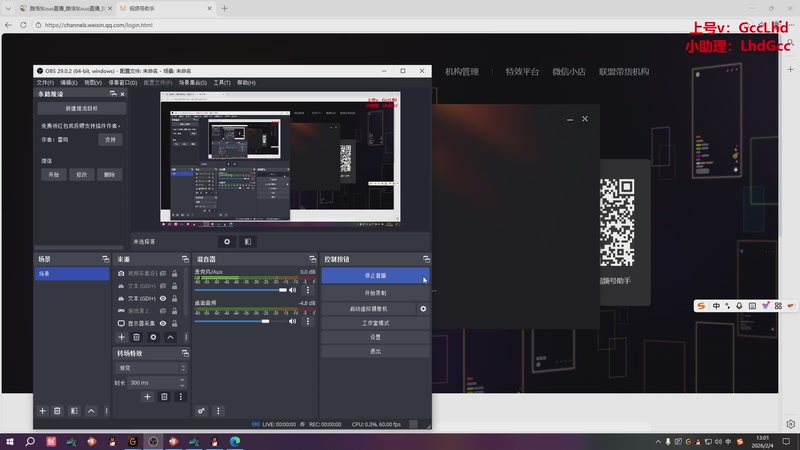Show the 视频采集设备 source via eye icon
This screenshot has width=800, height=450.
click(163, 273)
